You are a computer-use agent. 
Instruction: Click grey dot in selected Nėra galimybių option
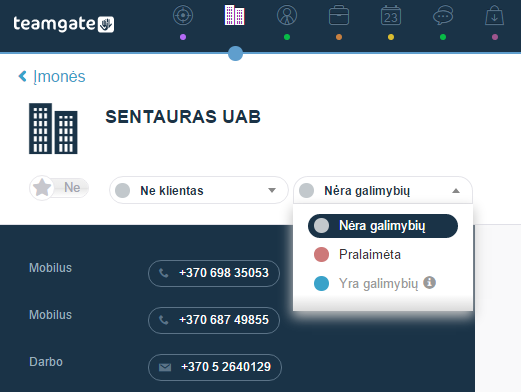coord(321,226)
